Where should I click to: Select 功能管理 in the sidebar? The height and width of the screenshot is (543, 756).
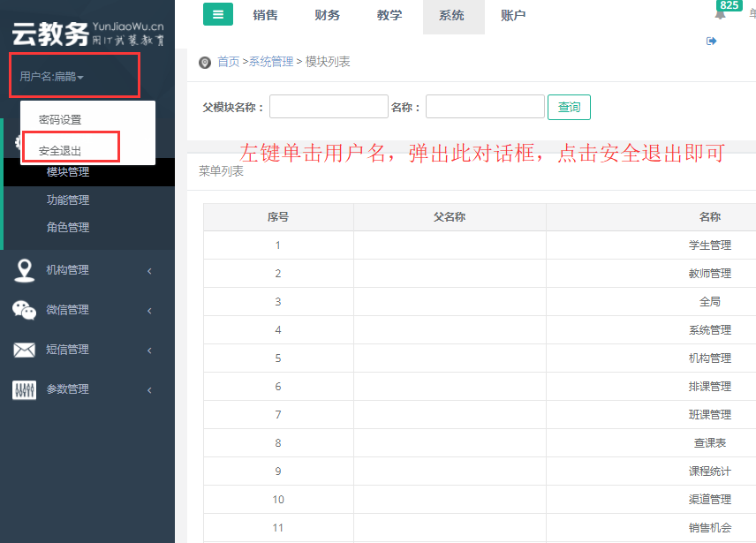pos(68,200)
